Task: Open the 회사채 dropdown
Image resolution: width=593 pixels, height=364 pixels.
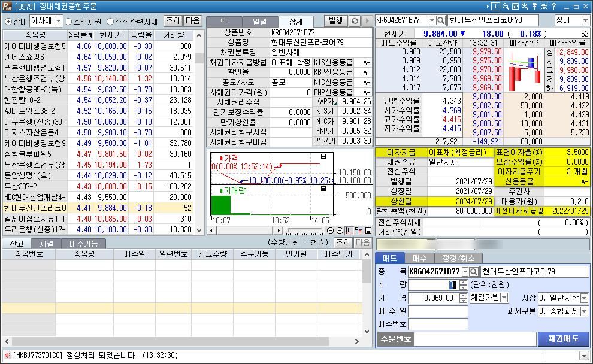Action: pos(58,21)
